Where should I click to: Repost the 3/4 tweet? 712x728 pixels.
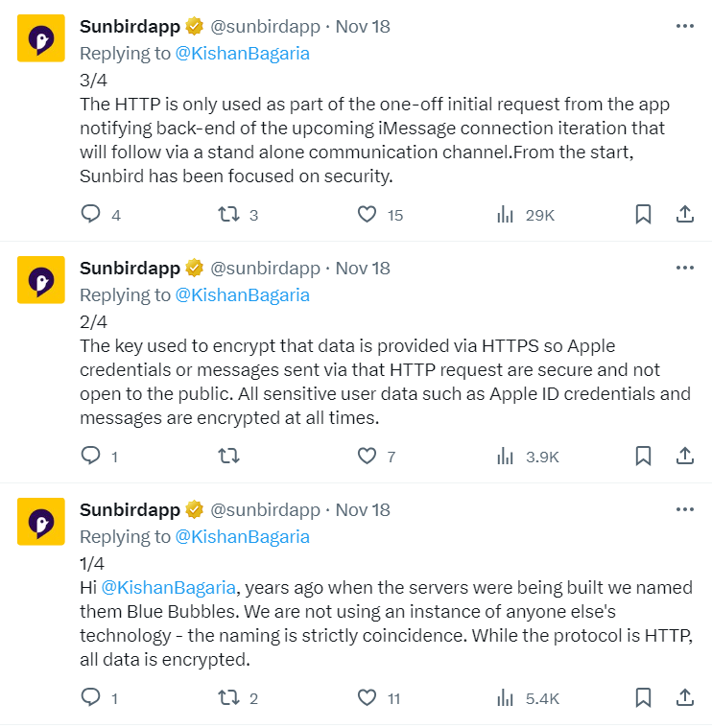(228, 215)
